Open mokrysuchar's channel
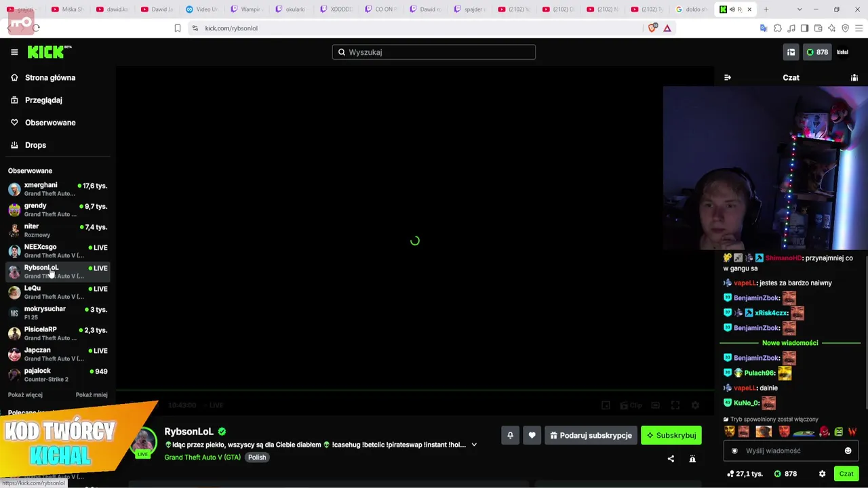868x488 pixels. 58,312
